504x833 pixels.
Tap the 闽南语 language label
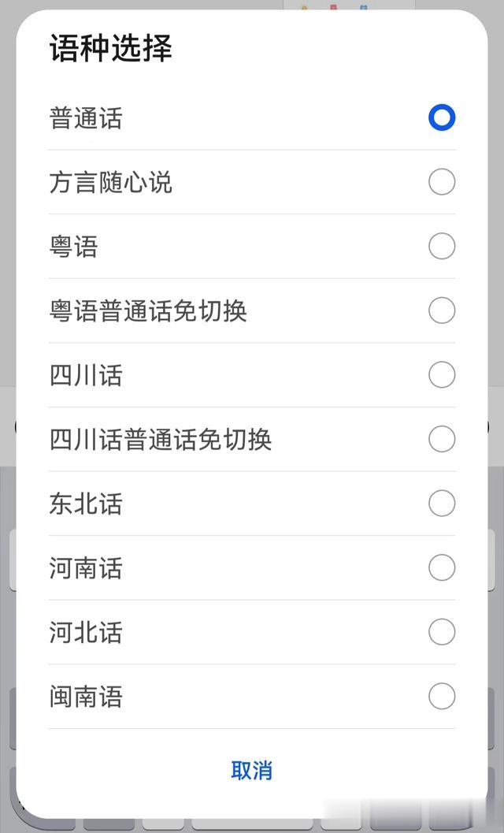click(86, 697)
